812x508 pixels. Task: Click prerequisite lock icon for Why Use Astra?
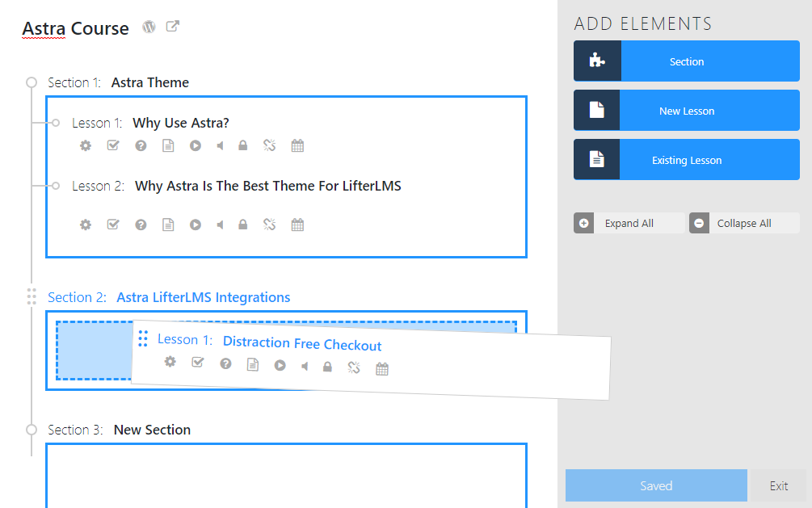(x=243, y=145)
